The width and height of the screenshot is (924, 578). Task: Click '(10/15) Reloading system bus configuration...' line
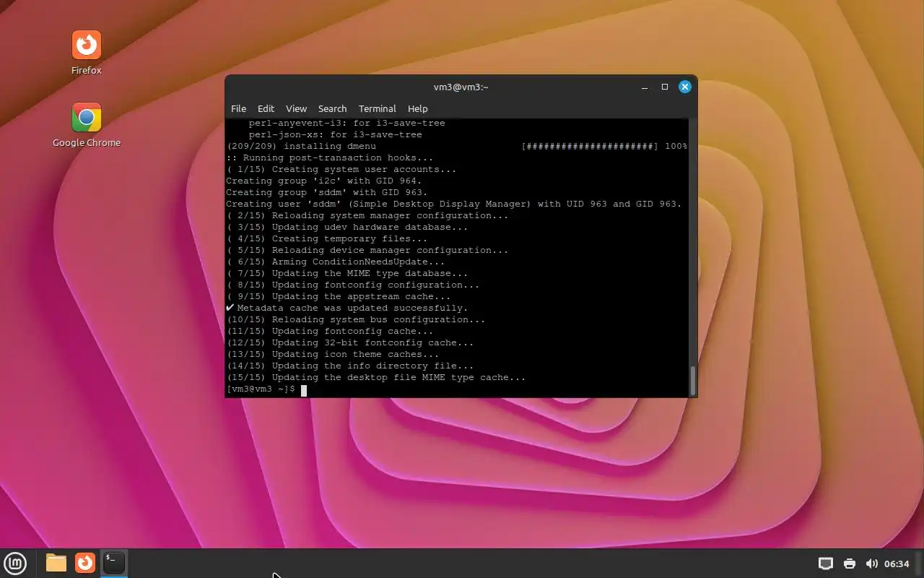(x=356, y=320)
